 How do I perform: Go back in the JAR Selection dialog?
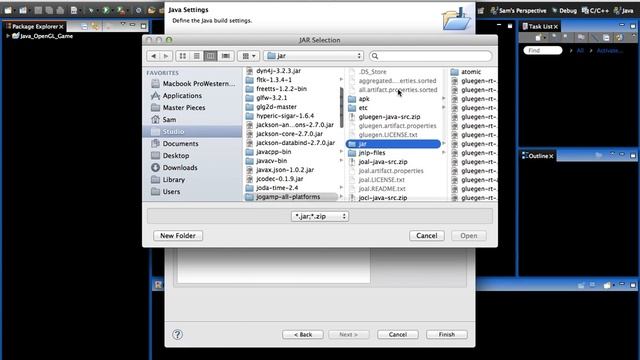point(154,56)
